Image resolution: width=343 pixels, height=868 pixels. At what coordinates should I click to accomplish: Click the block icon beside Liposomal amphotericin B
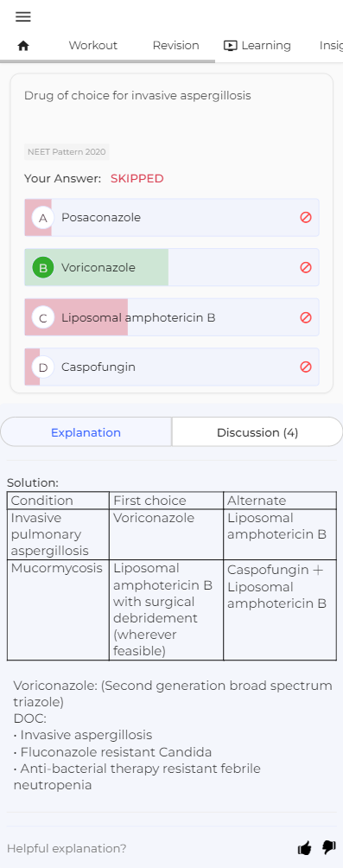click(x=306, y=317)
